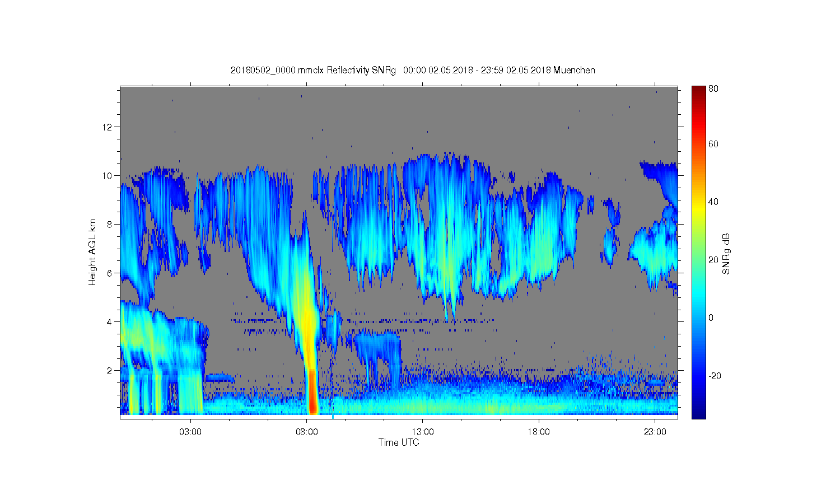Click the height tick label 4
The height and width of the screenshot is (504, 840).
tap(110, 322)
